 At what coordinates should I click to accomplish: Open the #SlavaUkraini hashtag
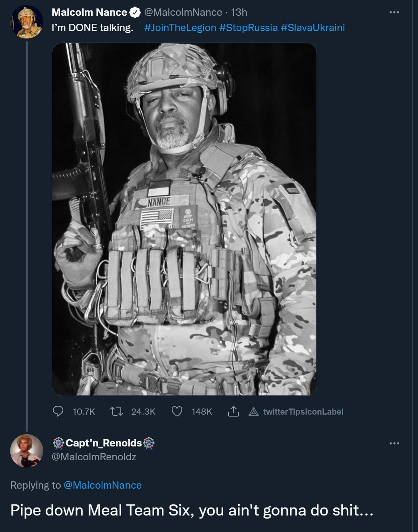point(313,28)
